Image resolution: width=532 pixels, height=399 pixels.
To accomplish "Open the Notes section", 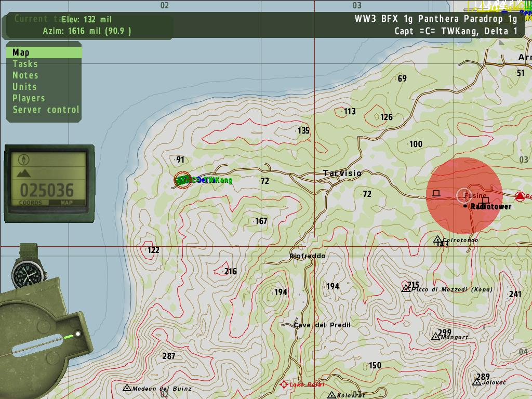I will tap(25, 75).
